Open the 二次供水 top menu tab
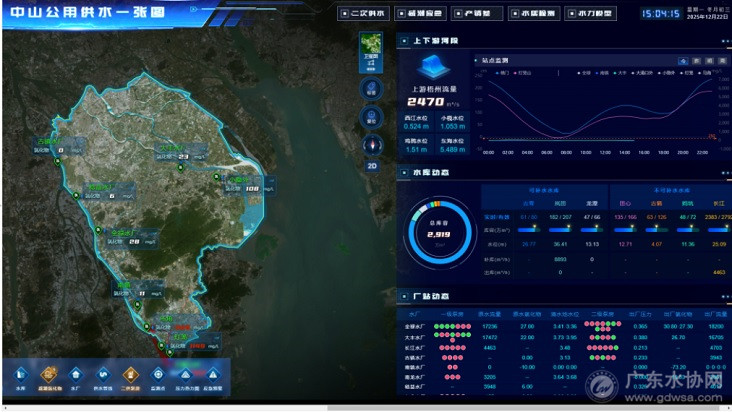Viewport: 732px width, 412px height. pyautogui.click(x=363, y=14)
